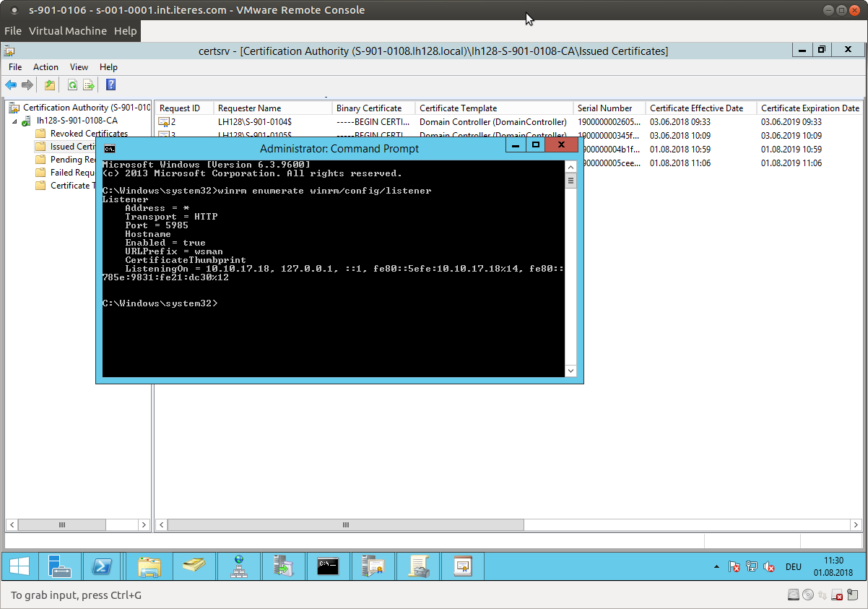Click the network status tray icon
The image size is (868, 609).
pos(752,567)
